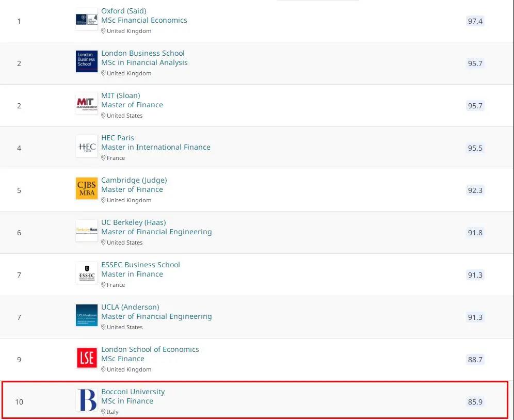Screen dimensions: 514x420
Task: Click the UCLA Anderson logo
Action: point(87,315)
